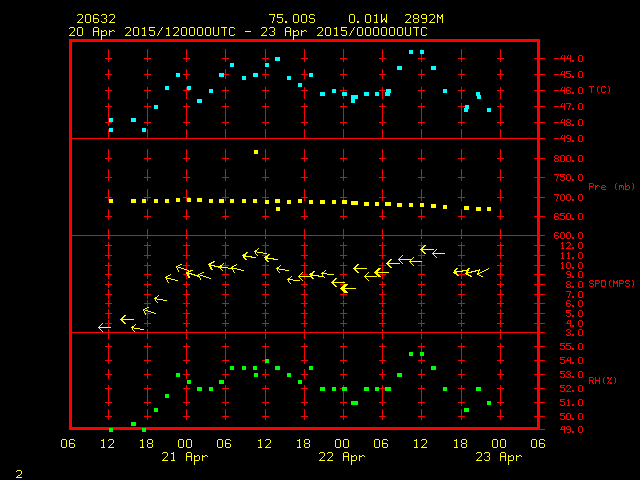This screenshot has height=480, width=640.
Task: Select temperature tick label -44.0
Action: click(569, 58)
